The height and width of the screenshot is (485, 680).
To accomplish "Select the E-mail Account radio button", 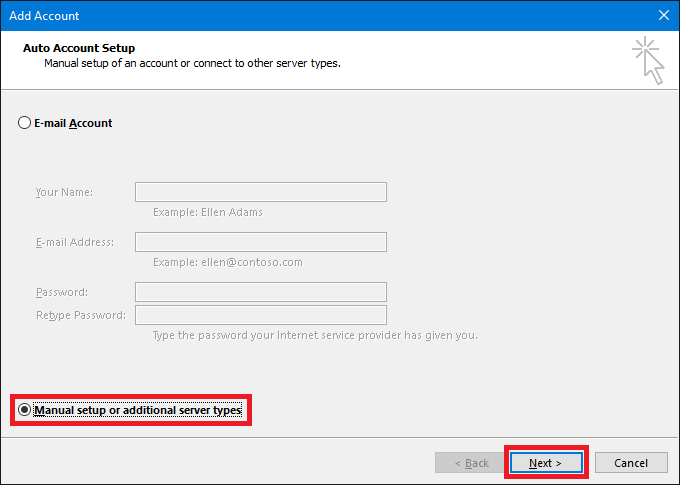I will click(25, 123).
